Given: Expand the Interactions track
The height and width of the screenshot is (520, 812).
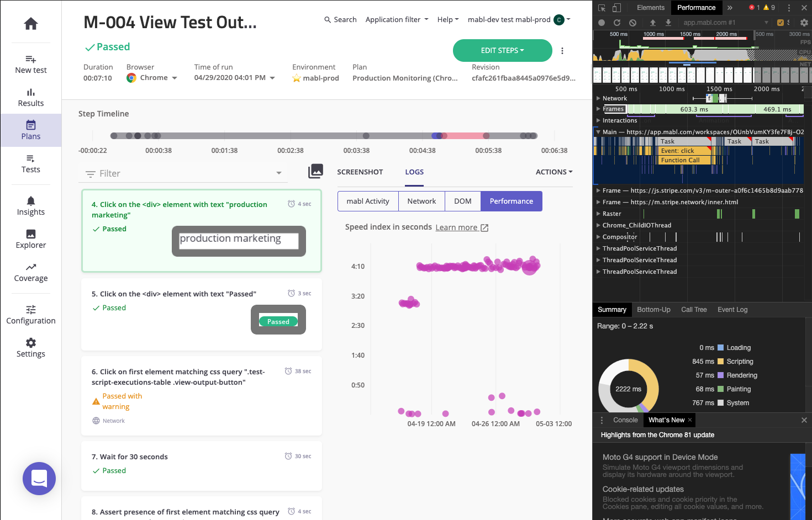Looking at the screenshot, I should [x=598, y=120].
